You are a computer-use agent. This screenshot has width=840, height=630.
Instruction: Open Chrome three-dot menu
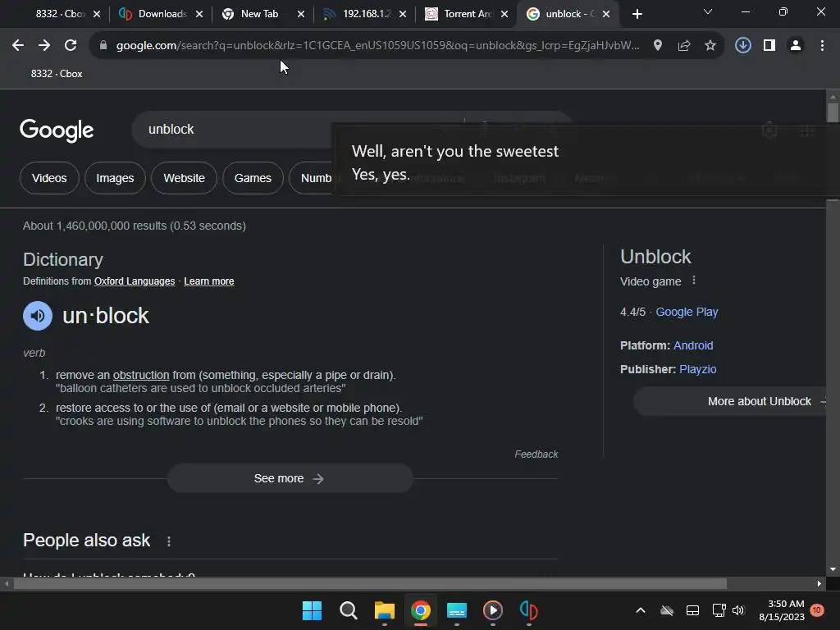click(x=822, y=46)
